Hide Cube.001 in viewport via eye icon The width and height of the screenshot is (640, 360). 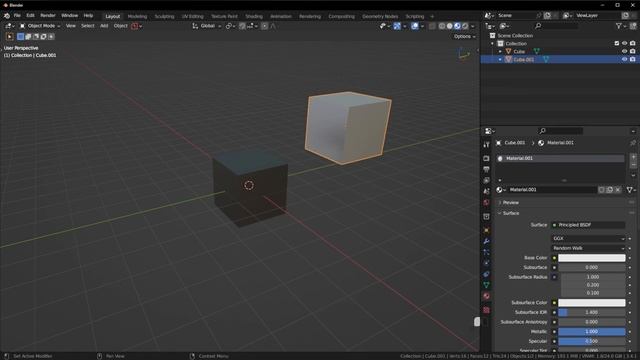click(624, 60)
